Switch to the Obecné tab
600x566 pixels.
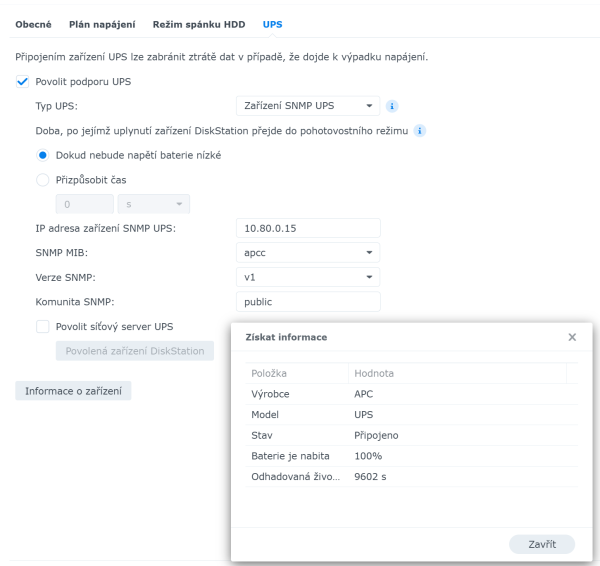33,22
